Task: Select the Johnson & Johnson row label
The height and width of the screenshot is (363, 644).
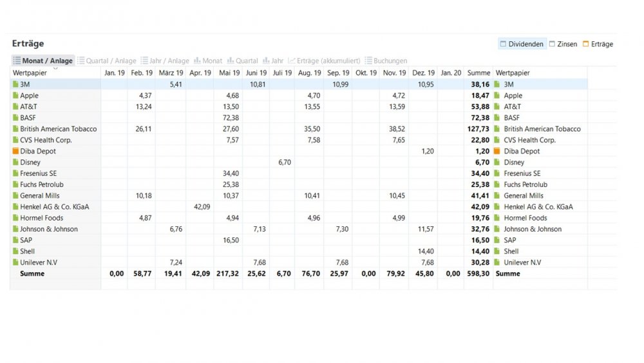Action: 49,229
